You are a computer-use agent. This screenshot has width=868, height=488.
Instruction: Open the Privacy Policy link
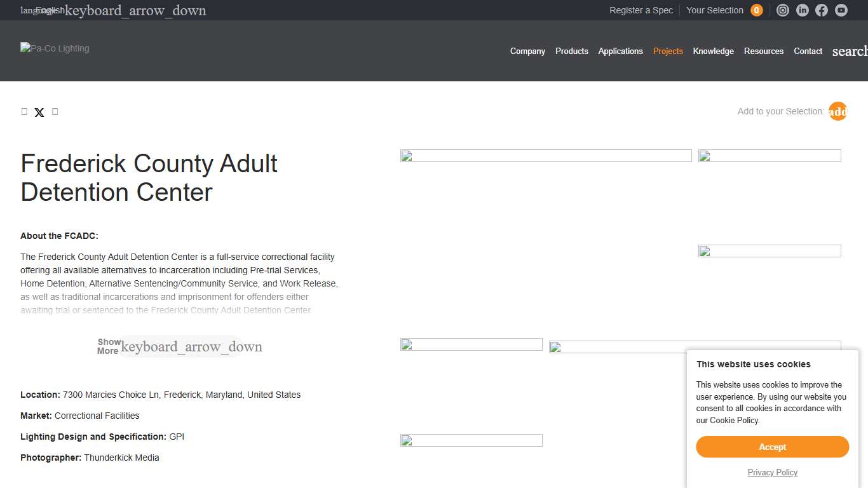click(x=772, y=472)
